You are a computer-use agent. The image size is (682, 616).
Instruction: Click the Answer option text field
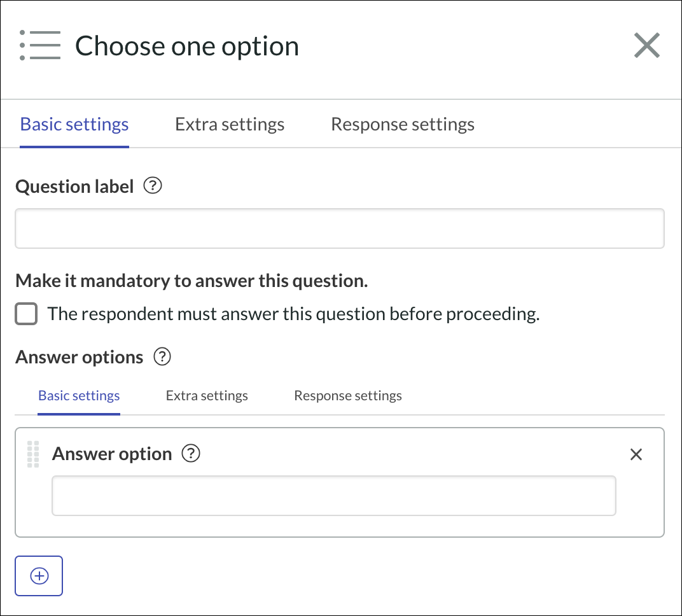point(333,495)
